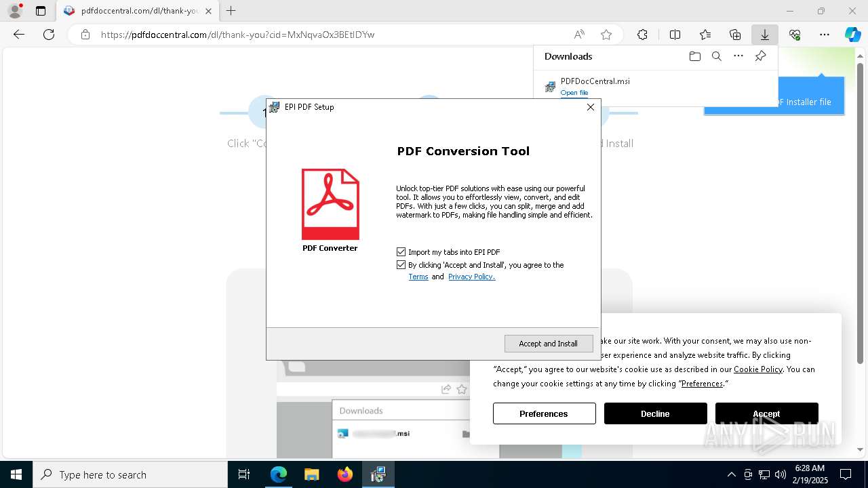Pin the Downloads panel

pyautogui.click(x=760, y=56)
